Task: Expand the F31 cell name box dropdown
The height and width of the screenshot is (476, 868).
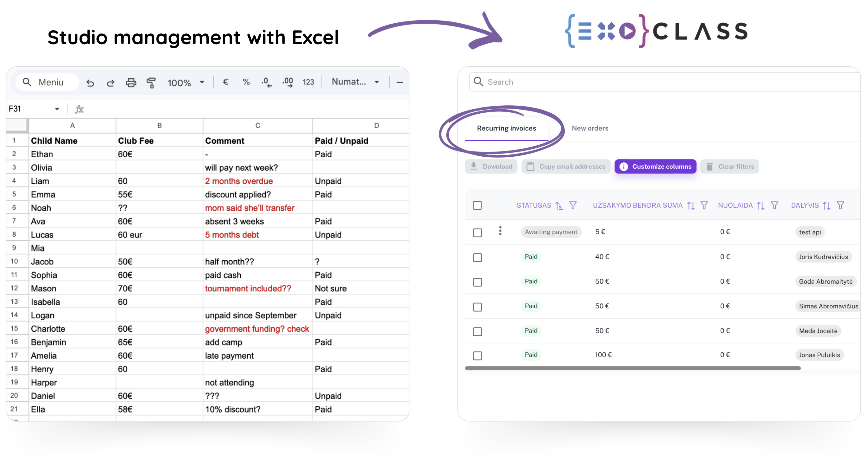Action: (57, 109)
